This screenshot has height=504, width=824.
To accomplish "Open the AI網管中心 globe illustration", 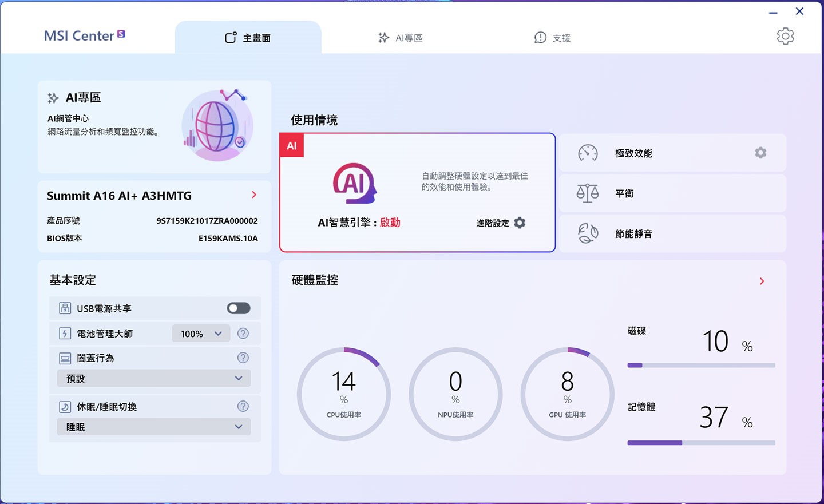I will pyautogui.click(x=217, y=125).
